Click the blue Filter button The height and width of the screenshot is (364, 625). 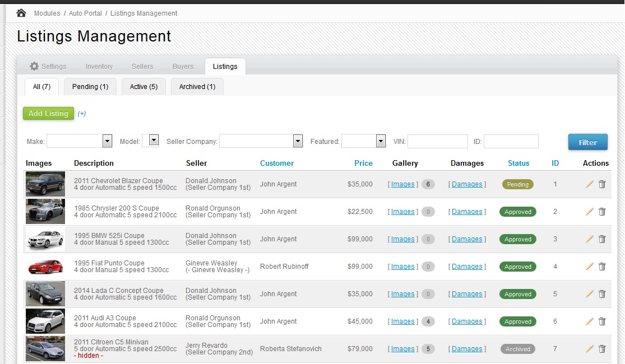[587, 142]
